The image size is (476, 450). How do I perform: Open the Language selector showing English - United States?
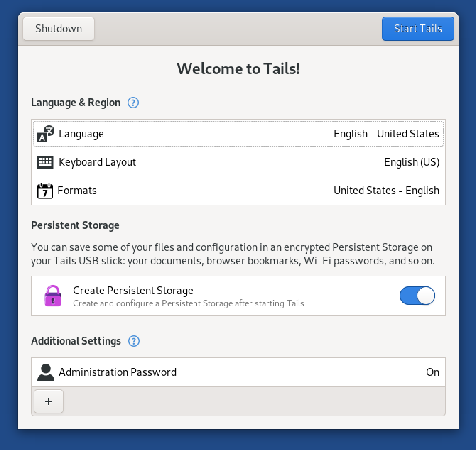[238, 134]
